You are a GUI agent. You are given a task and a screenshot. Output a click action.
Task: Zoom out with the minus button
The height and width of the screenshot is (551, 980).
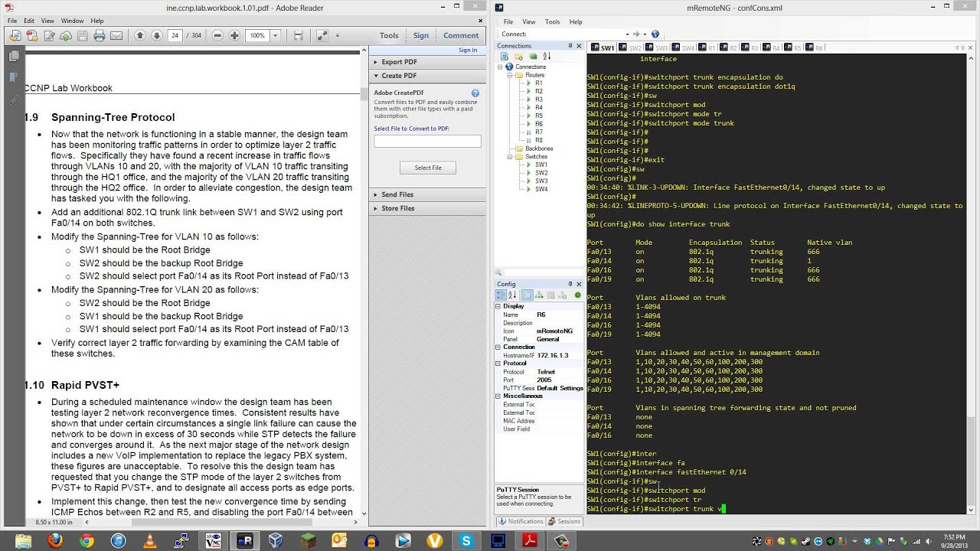(217, 35)
